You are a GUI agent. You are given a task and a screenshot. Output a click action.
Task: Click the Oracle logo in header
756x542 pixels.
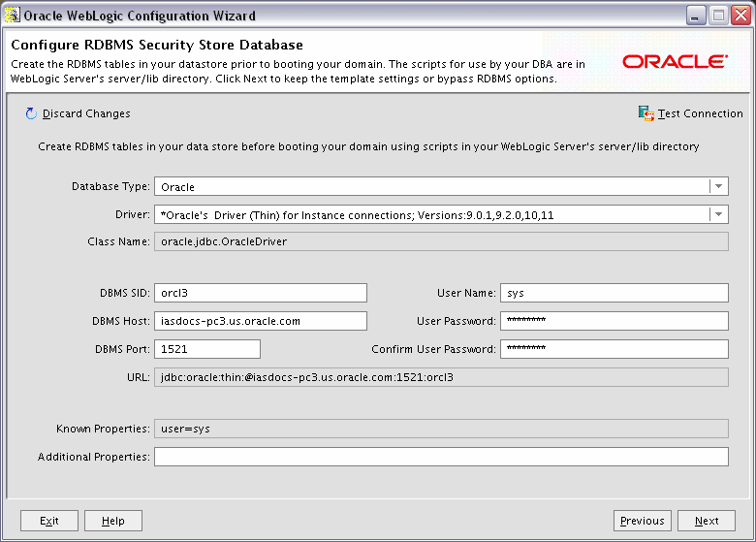click(x=675, y=62)
